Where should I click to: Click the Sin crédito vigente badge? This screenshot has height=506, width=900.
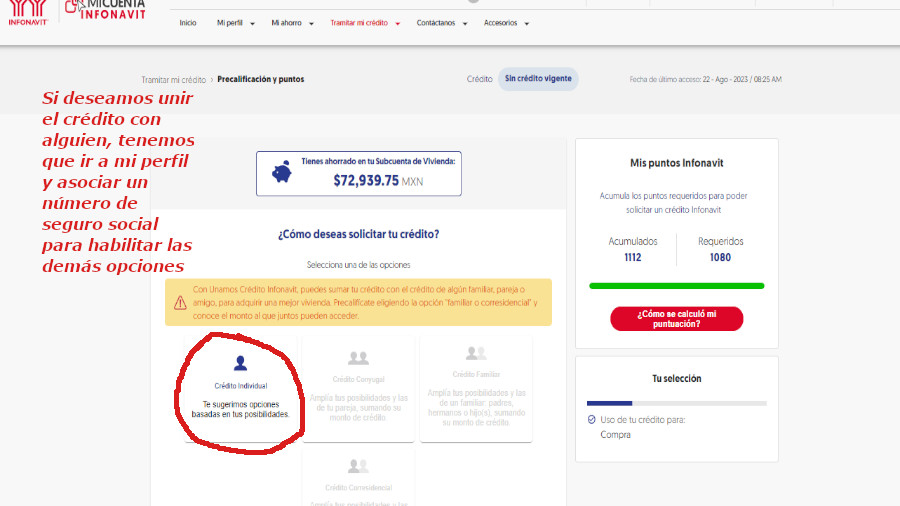point(538,79)
